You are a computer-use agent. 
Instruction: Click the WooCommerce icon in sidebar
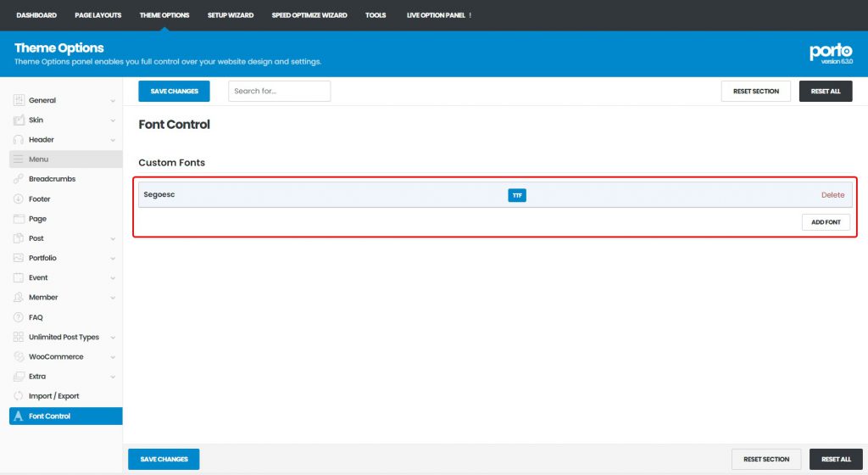click(x=19, y=357)
